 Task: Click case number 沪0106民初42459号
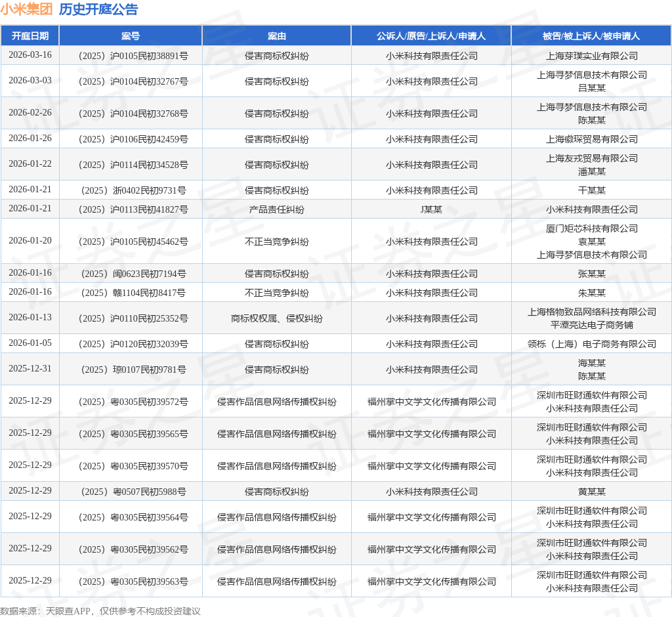(x=149, y=139)
